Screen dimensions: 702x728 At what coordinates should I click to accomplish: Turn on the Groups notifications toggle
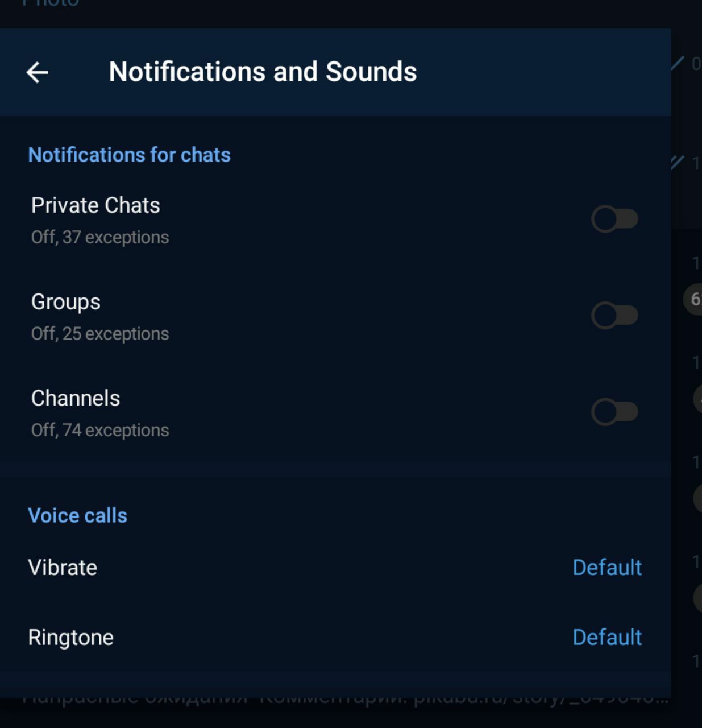614,316
